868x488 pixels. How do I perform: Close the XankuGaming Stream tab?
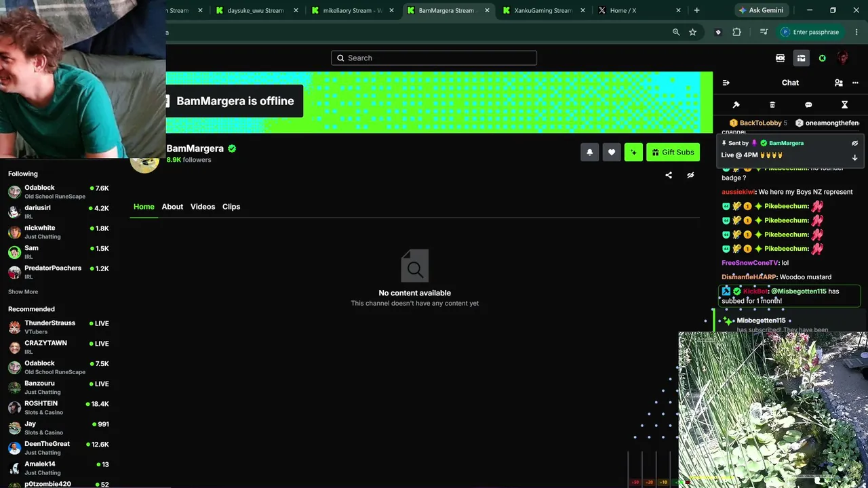click(583, 10)
